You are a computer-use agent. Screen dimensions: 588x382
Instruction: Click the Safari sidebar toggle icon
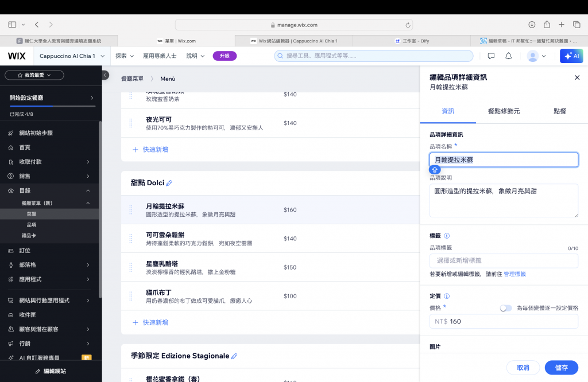pyautogui.click(x=13, y=25)
